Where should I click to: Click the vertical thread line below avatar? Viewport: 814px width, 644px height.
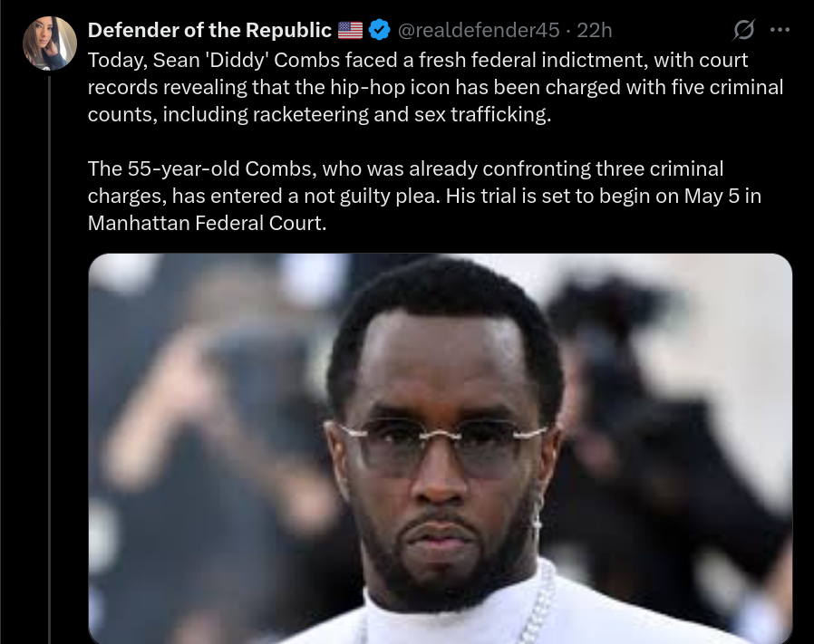[x=50, y=360]
